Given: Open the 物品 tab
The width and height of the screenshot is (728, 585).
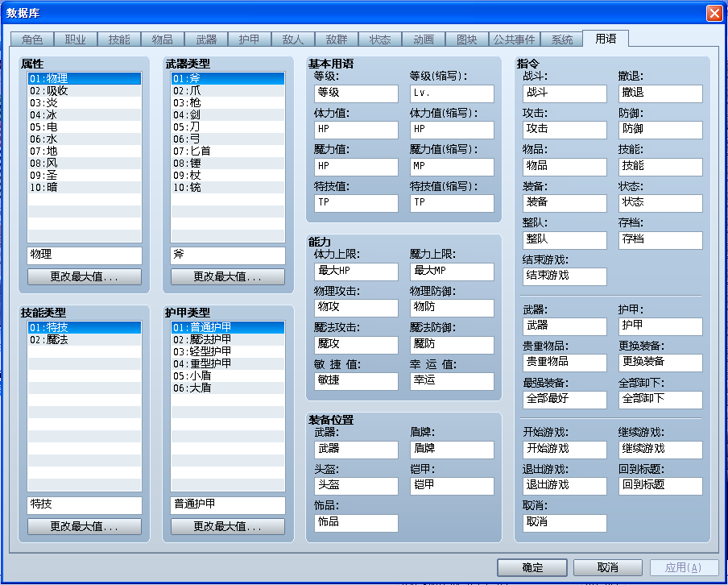Looking at the screenshot, I should (163, 39).
